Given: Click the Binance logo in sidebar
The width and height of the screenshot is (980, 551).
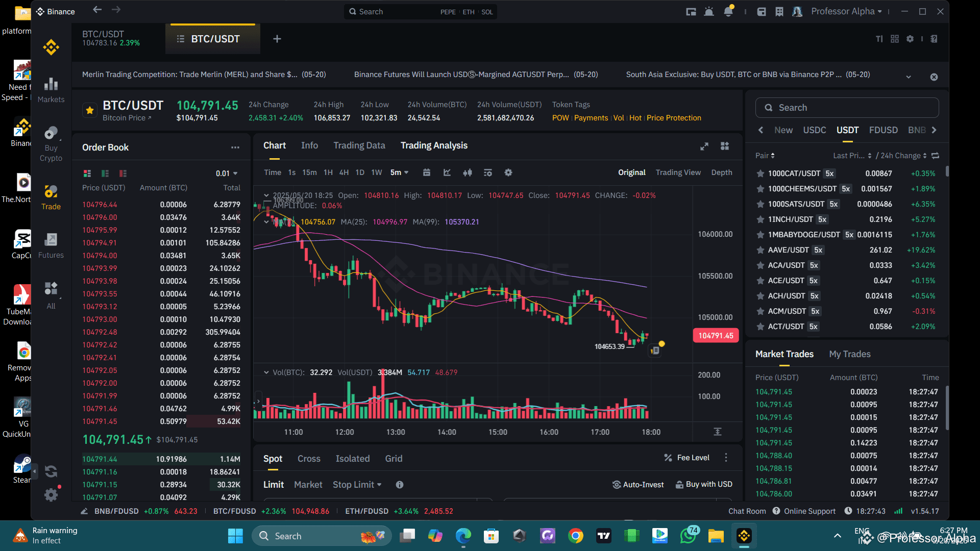Looking at the screenshot, I should pyautogui.click(x=51, y=47).
